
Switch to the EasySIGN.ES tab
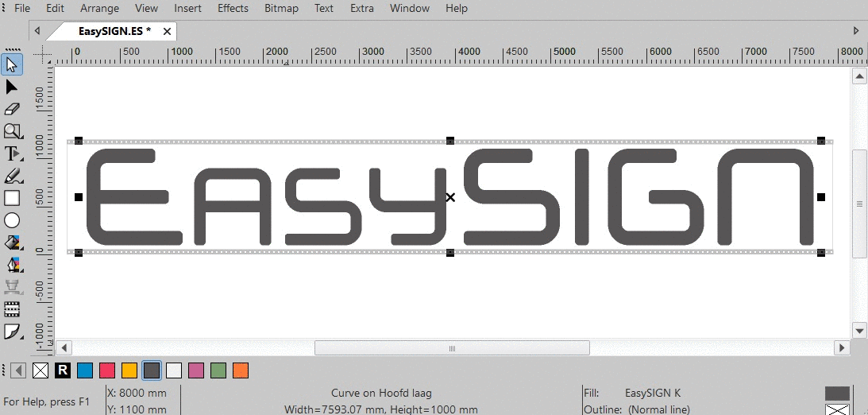114,31
